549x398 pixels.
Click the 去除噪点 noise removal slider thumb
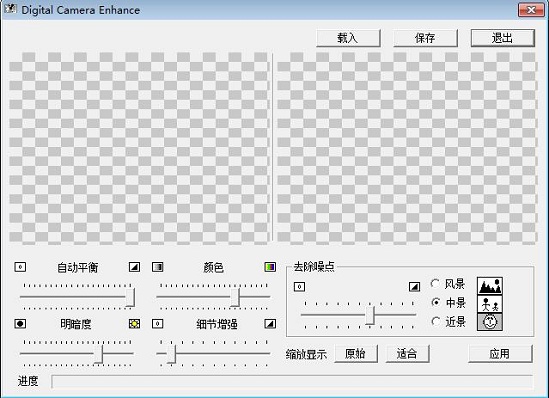coord(370,315)
